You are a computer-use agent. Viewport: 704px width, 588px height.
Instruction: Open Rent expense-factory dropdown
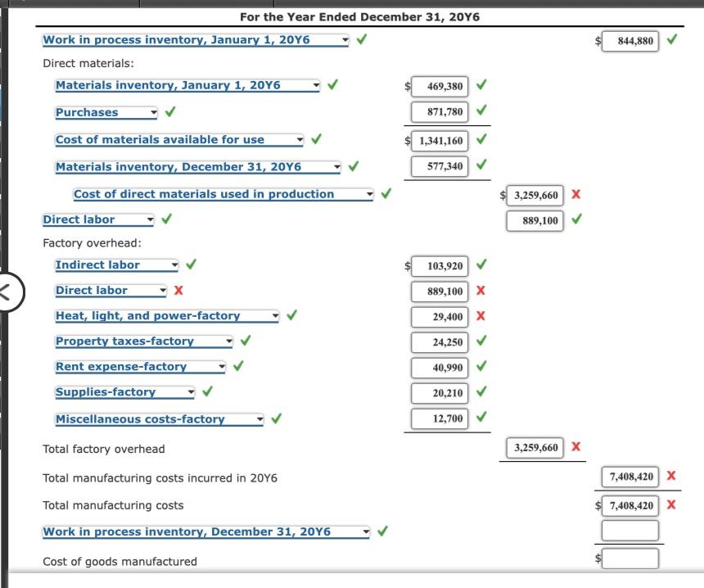tap(140, 367)
